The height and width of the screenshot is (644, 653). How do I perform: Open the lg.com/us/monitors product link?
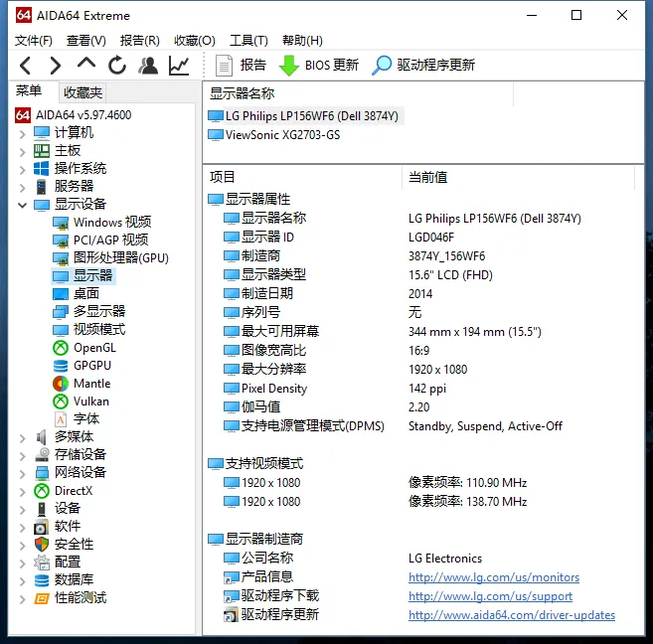[494, 577]
